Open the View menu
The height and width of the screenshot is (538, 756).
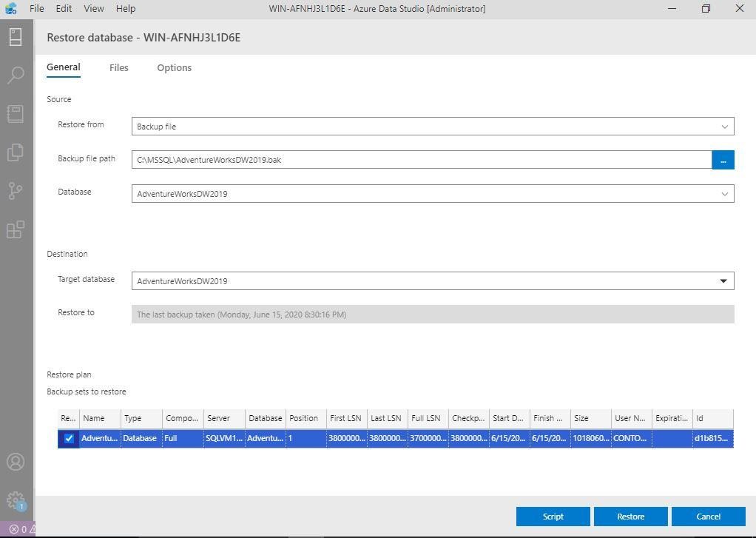[x=93, y=9]
